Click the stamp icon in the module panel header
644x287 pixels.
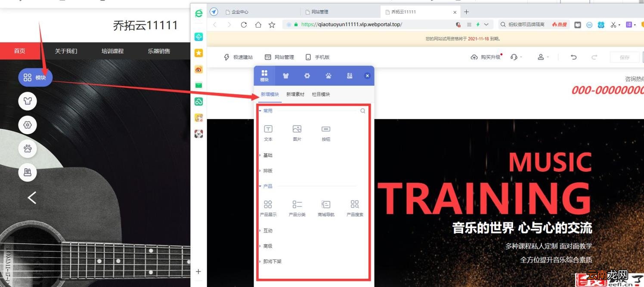(350, 76)
